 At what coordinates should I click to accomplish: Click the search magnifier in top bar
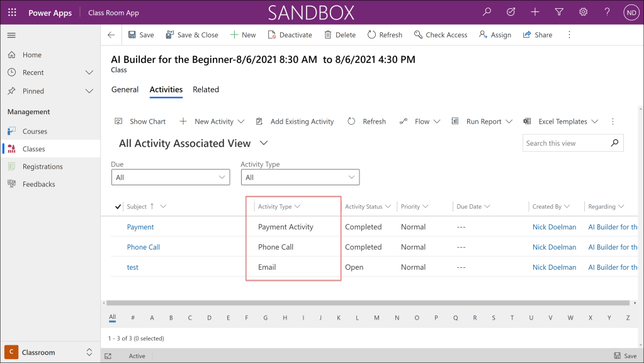487,12
